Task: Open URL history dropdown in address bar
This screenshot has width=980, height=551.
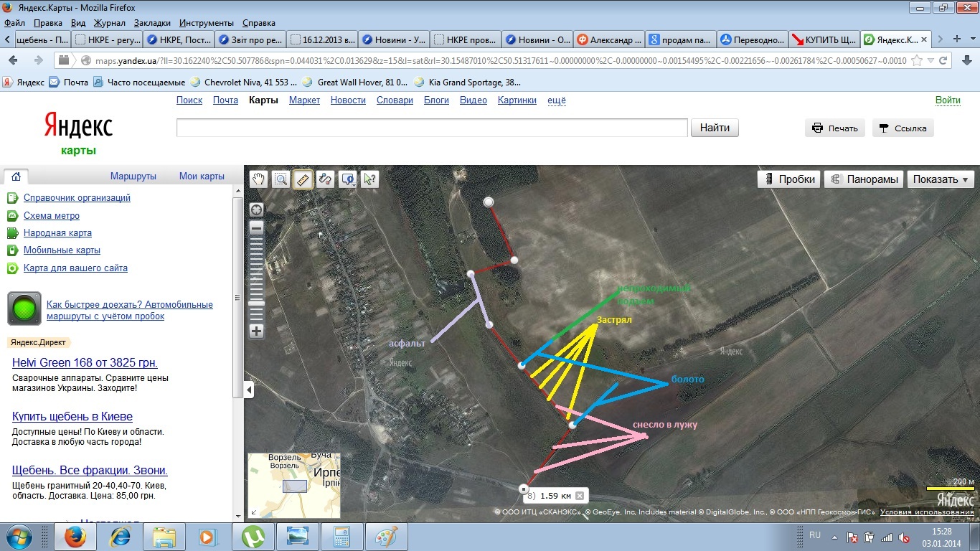Action: (x=930, y=60)
